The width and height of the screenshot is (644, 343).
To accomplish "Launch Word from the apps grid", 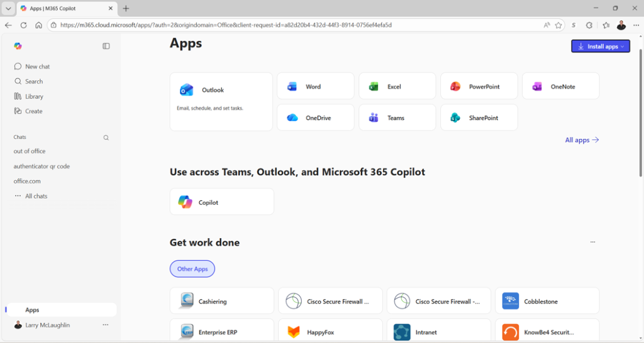I will 316,86.
